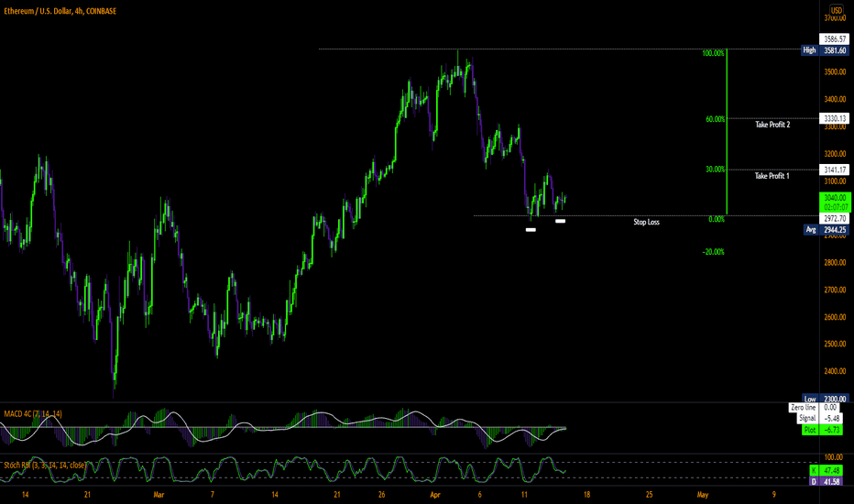Viewport: 854px width, 504px height.
Task: Click the High 3581.60 price label
Action: (x=825, y=50)
